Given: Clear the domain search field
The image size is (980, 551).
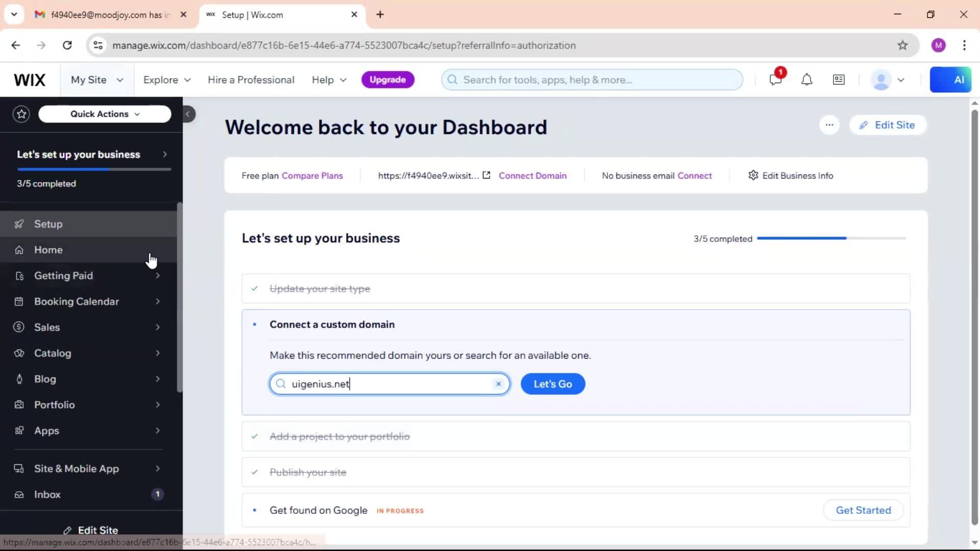Looking at the screenshot, I should coord(499,384).
